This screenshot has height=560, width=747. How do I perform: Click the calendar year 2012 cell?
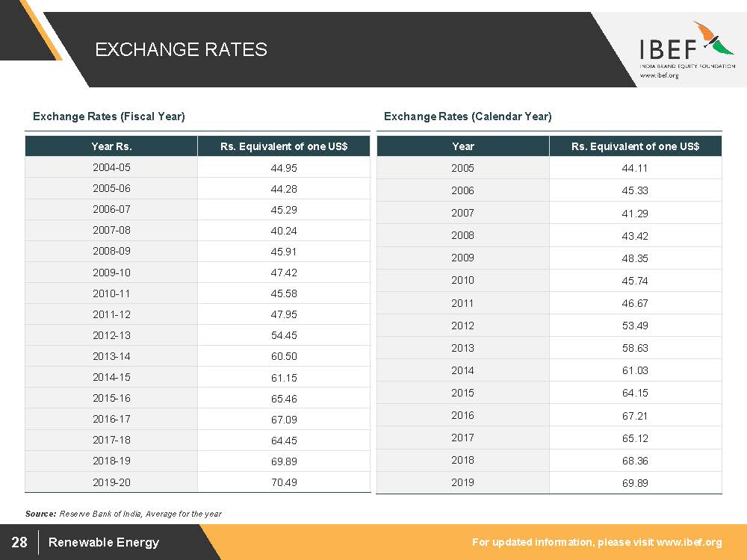tap(462, 326)
